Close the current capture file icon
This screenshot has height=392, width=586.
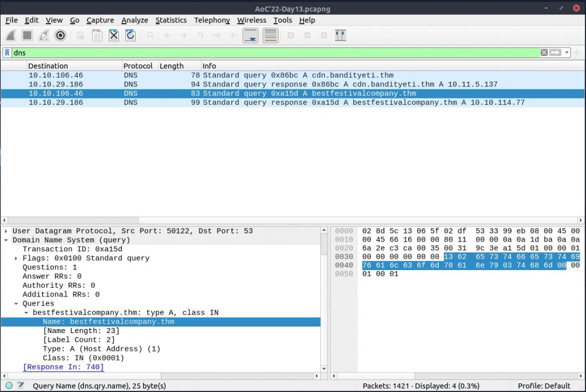click(114, 35)
